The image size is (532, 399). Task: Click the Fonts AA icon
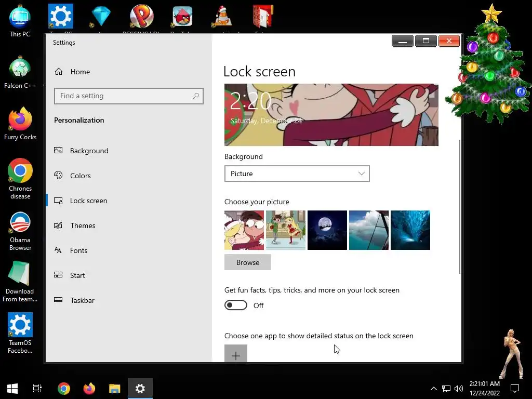tap(58, 250)
